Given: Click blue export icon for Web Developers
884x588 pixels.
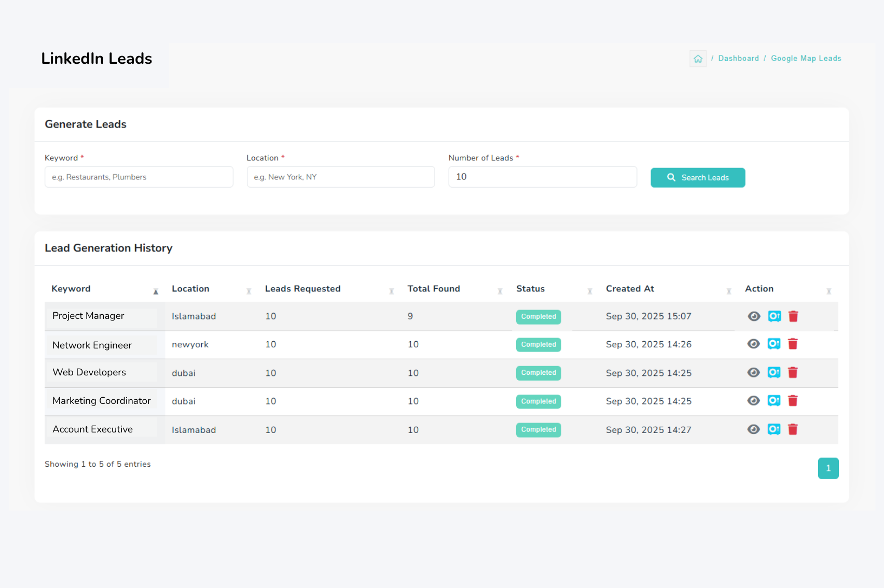Looking at the screenshot, I should [774, 372].
